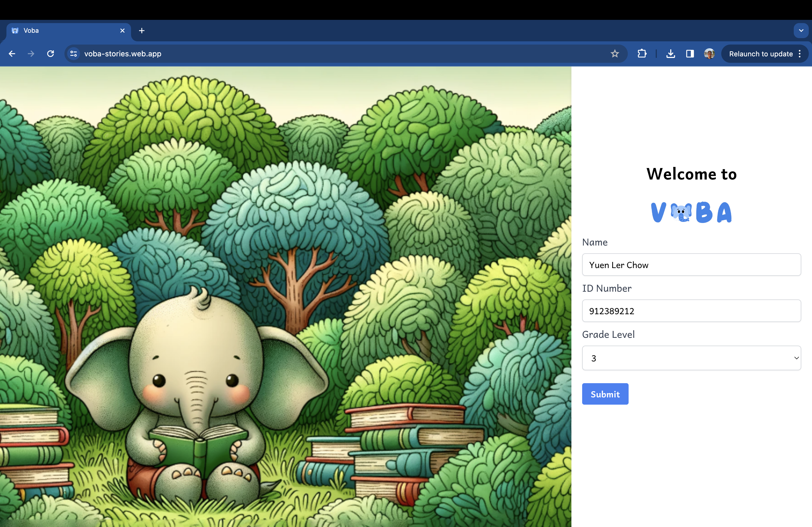Expand the Grade Level dropdown
The width and height of the screenshot is (812, 527).
[x=691, y=358]
